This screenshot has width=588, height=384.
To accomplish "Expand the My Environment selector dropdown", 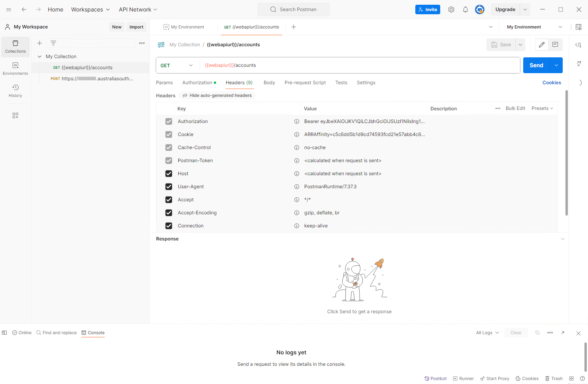I will click(534, 27).
